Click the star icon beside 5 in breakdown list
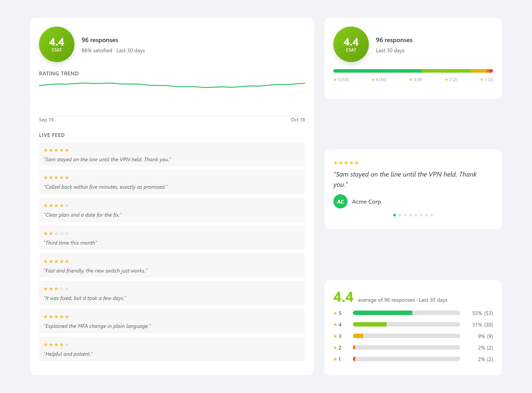The image size is (532, 393). pyautogui.click(x=335, y=313)
